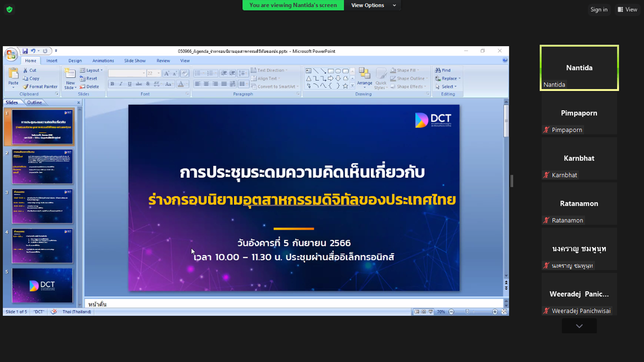
Task: Switch to Slide Sorter view in status bar
Action: 423,312
